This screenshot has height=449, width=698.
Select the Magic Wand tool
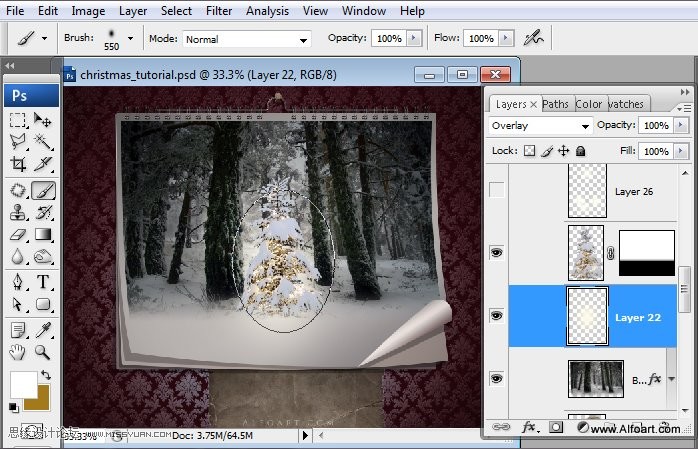tap(43, 142)
